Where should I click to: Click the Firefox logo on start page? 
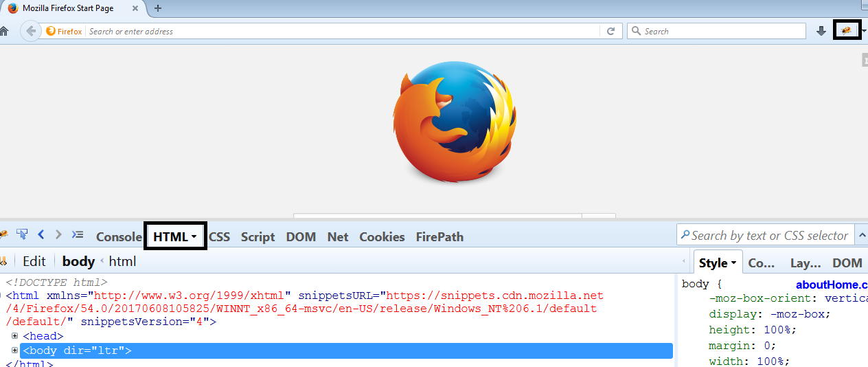454,122
